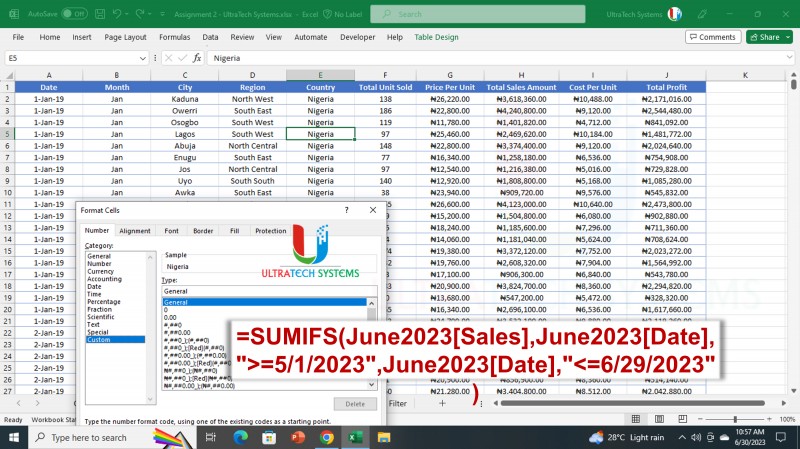Toggle the AutoSave switch
Screen dimensions: 800x449
click(x=74, y=14)
